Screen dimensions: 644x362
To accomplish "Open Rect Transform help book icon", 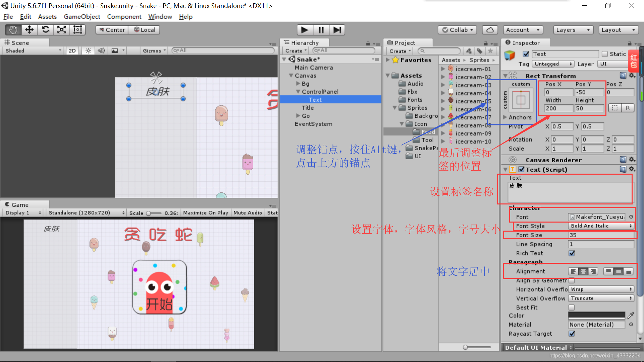I will pos(623,76).
